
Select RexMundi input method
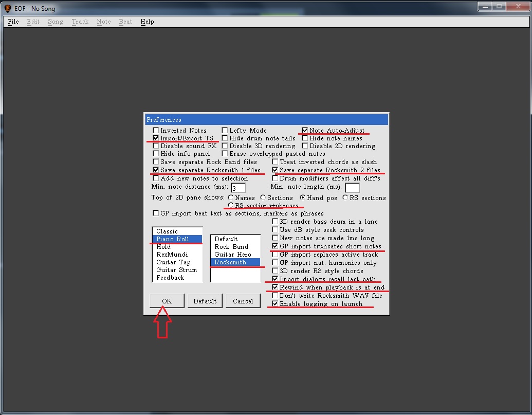click(177, 255)
